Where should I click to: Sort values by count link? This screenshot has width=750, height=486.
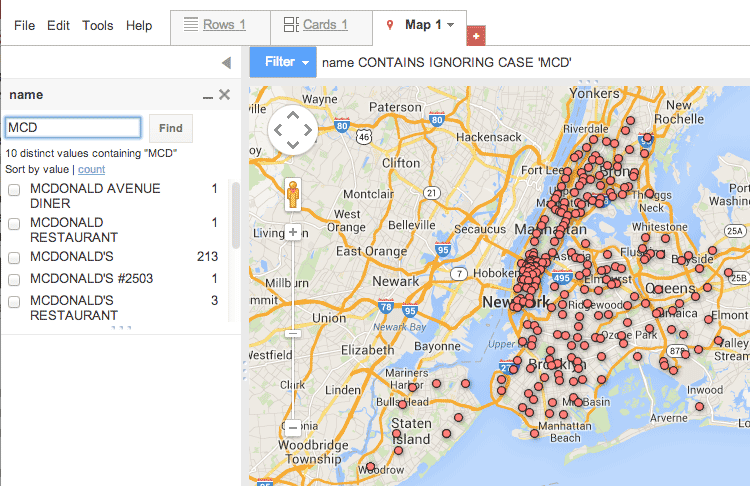(91, 169)
